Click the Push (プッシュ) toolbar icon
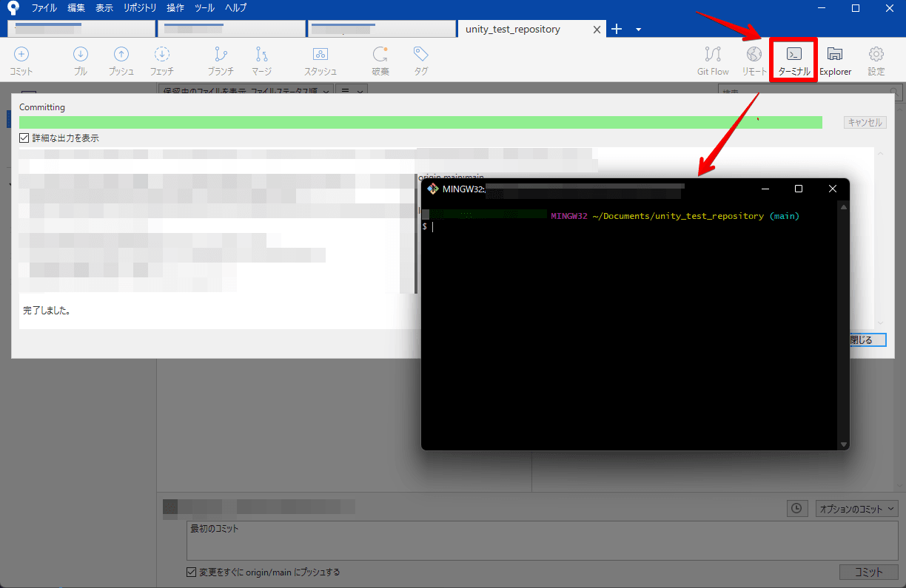This screenshot has width=906, height=588. click(121, 60)
